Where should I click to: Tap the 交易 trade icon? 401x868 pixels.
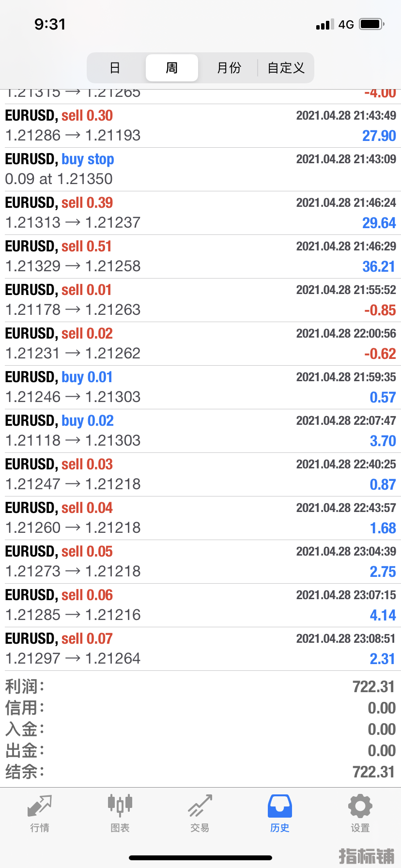tap(200, 806)
